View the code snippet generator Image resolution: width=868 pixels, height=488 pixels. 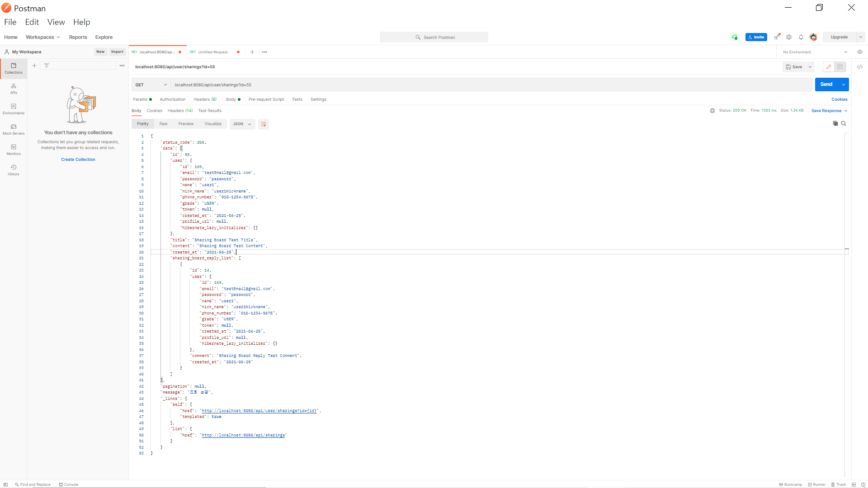point(860,66)
